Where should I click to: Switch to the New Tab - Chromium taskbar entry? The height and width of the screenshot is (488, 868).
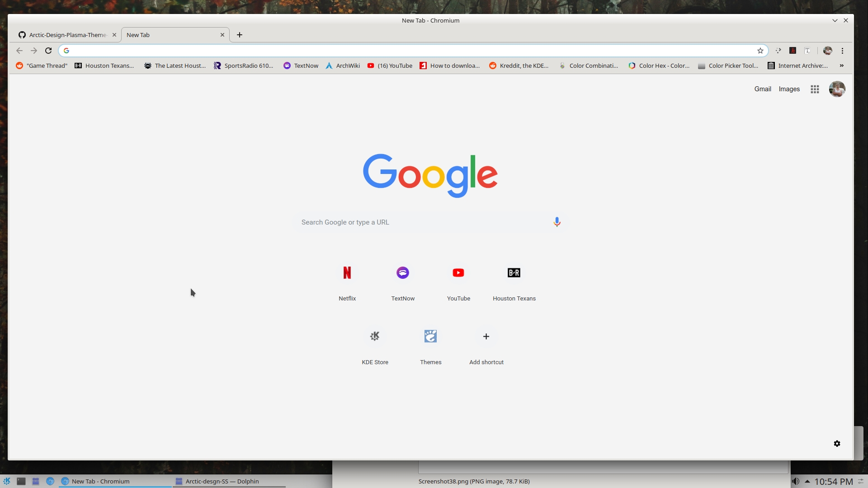click(x=115, y=481)
